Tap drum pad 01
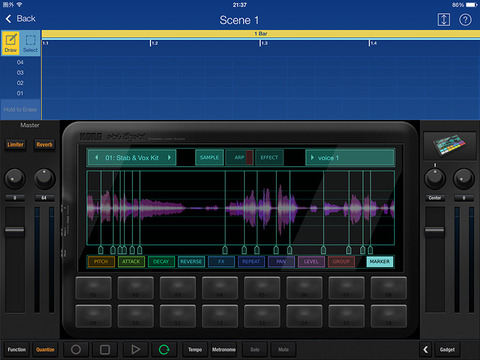This screenshot has width=480, height=360. pyautogui.click(x=93, y=288)
